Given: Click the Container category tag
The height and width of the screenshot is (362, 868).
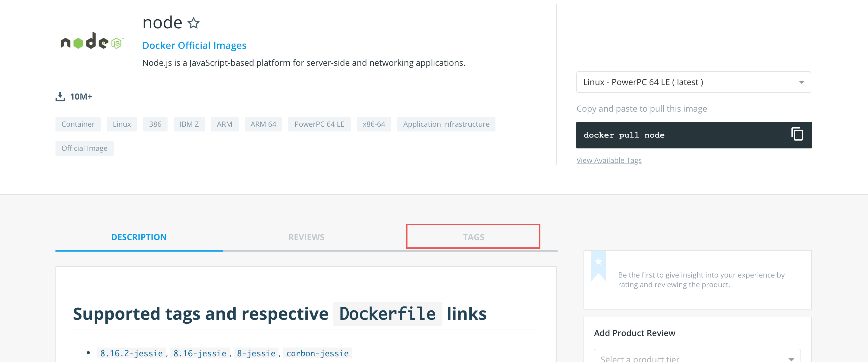Looking at the screenshot, I should (78, 124).
